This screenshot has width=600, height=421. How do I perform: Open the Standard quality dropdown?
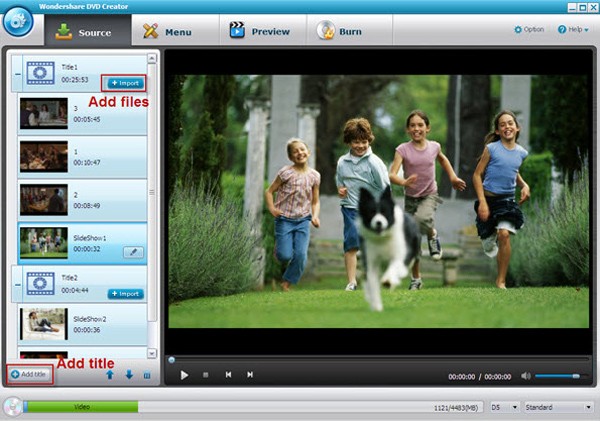[559, 407]
